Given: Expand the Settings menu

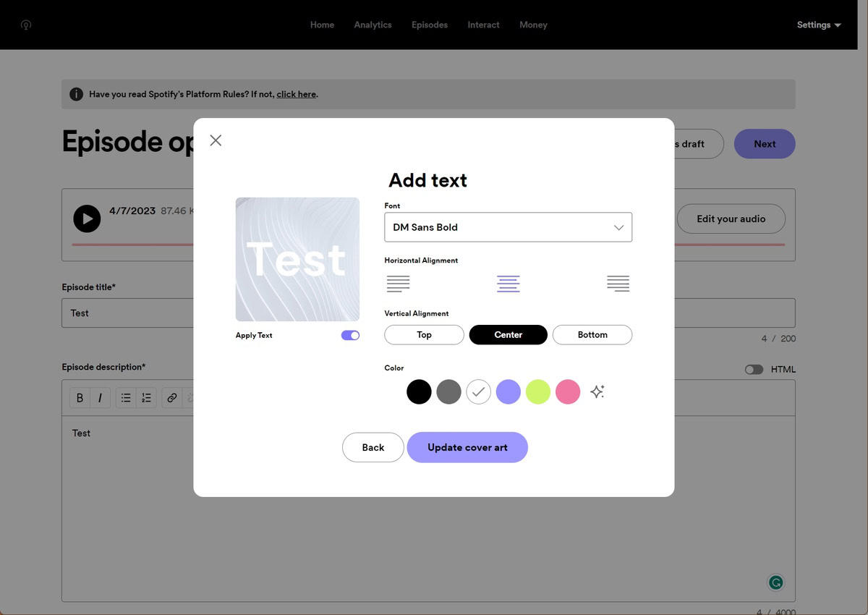Looking at the screenshot, I should pyautogui.click(x=819, y=25).
